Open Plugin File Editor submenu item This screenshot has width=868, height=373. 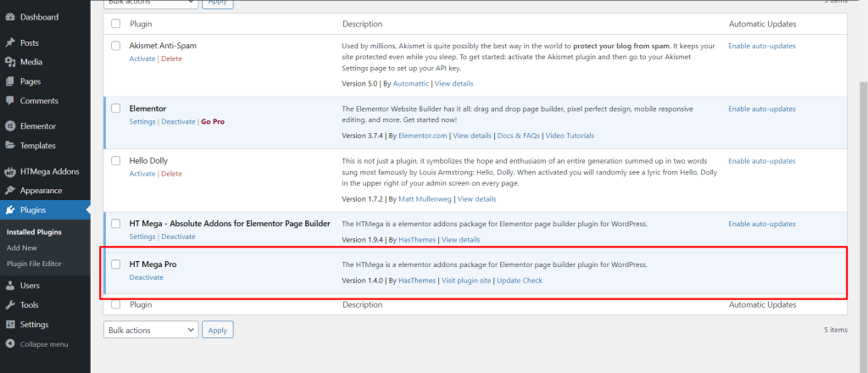pos(35,264)
